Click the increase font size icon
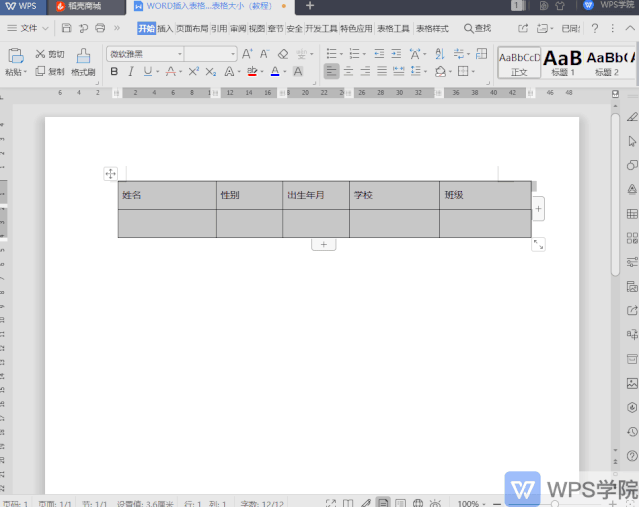Screen dimensions: 639x507 click(247, 54)
